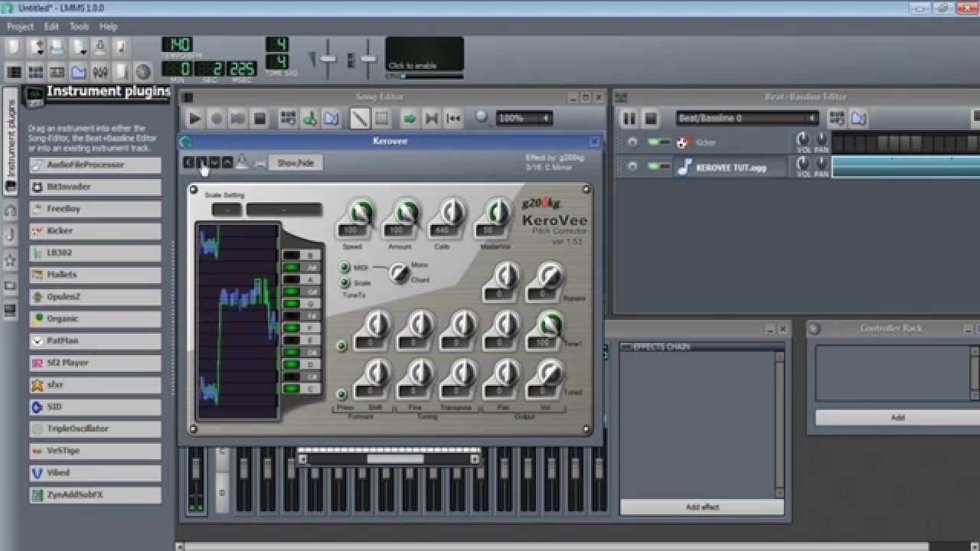Toggle the C note in scale list
This screenshot has width=980, height=551.
300,389
